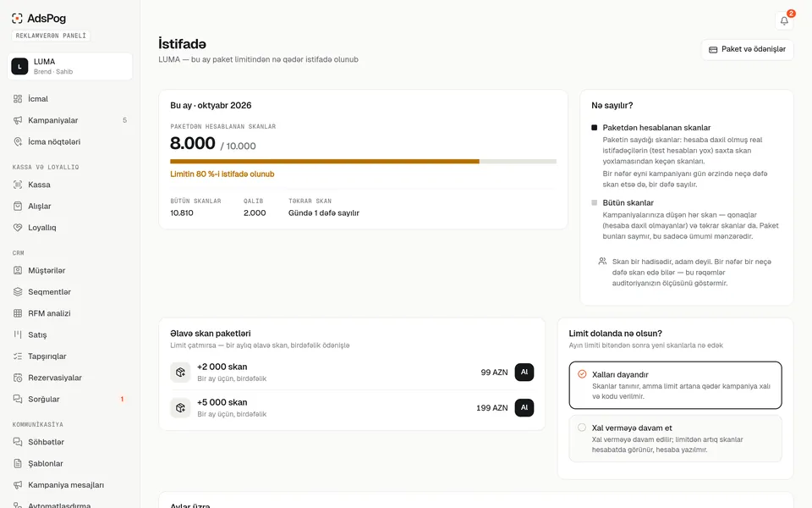
Task: Click the Rezervasiyalar calendar icon
Action: [18, 378]
